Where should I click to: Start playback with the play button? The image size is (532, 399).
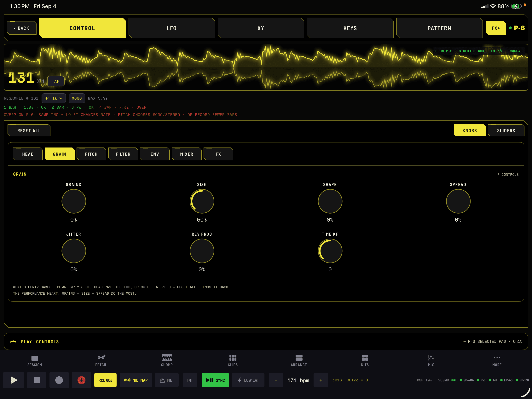click(x=14, y=380)
